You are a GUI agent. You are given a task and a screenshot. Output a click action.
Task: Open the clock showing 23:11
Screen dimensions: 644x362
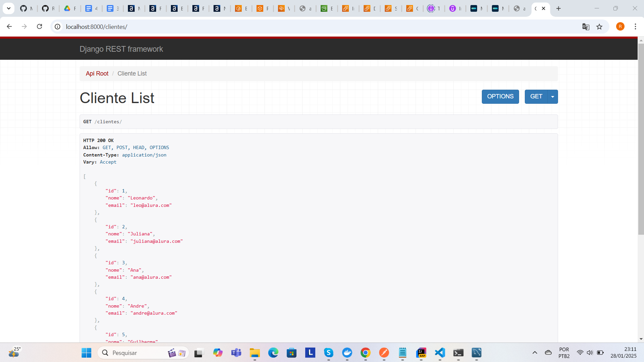(x=624, y=353)
